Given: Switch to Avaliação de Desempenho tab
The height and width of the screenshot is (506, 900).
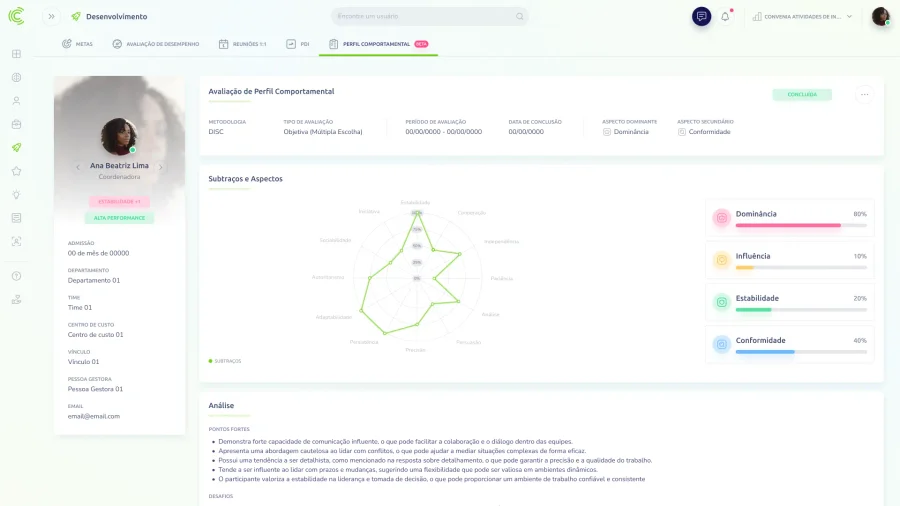Looking at the screenshot, I should 156,44.
